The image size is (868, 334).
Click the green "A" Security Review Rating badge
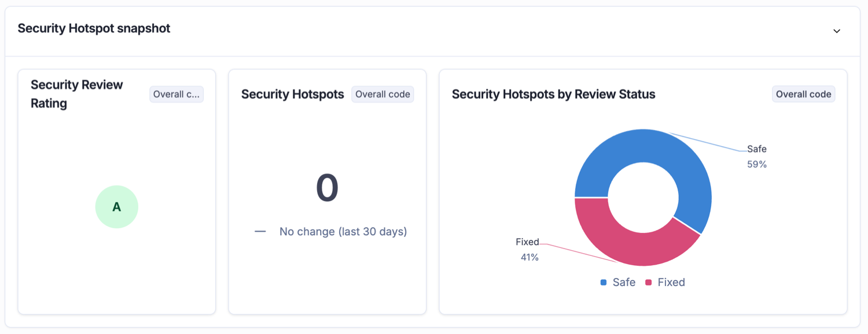pyautogui.click(x=117, y=206)
